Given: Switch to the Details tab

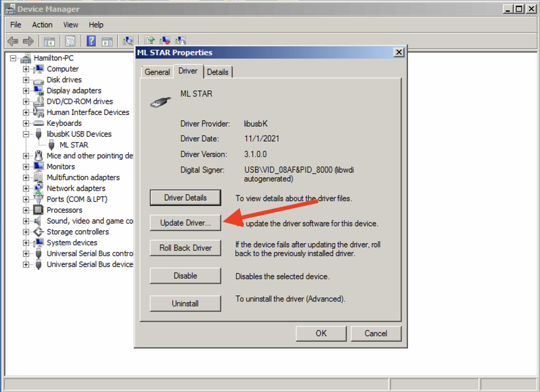Looking at the screenshot, I should coord(218,72).
